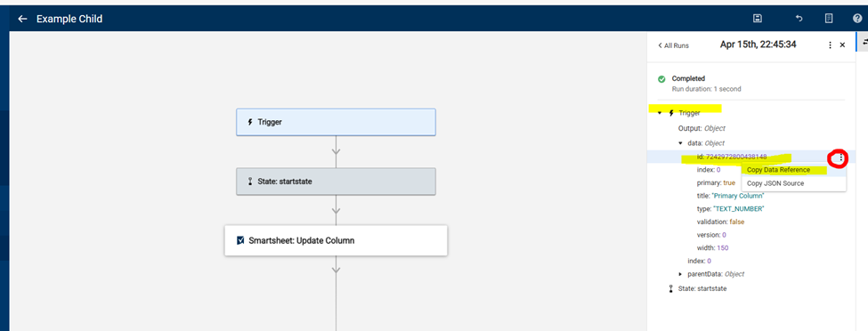Expand the parentData Object node

pyautogui.click(x=681, y=274)
